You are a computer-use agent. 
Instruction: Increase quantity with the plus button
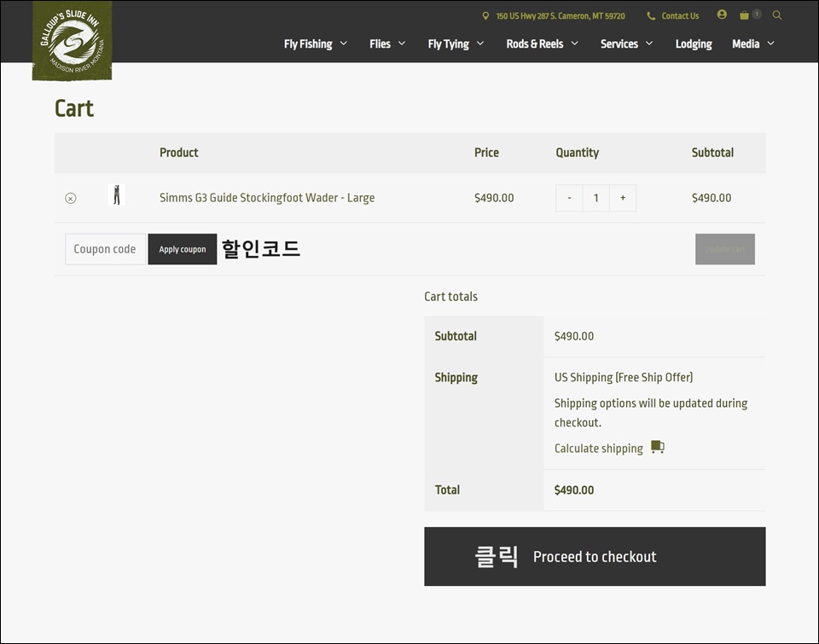click(623, 198)
